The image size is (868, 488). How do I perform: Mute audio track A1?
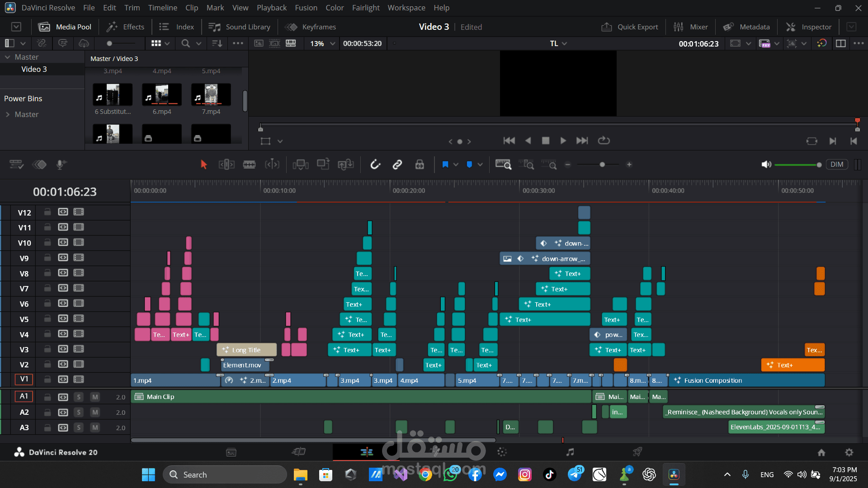coord(95,397)
